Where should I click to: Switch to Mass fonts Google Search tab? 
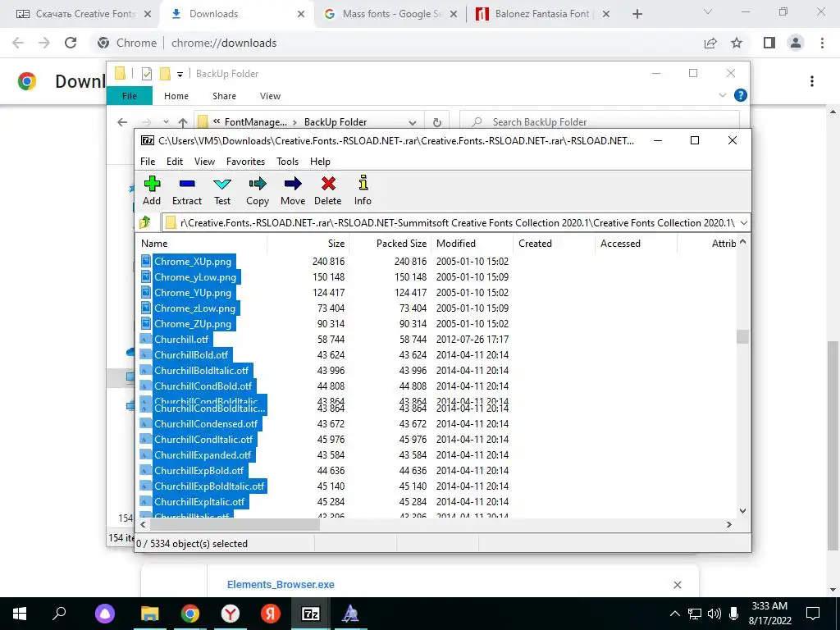[x=391, y=14]
